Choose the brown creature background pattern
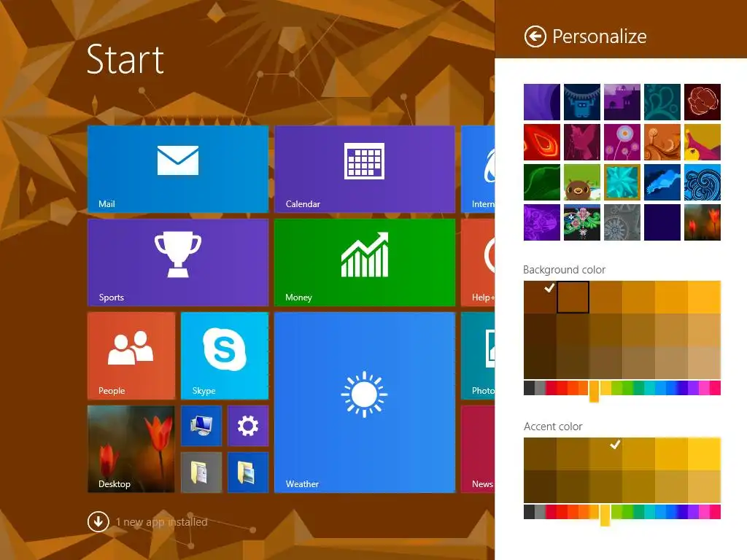747x560 pixels. click(581, 182)
